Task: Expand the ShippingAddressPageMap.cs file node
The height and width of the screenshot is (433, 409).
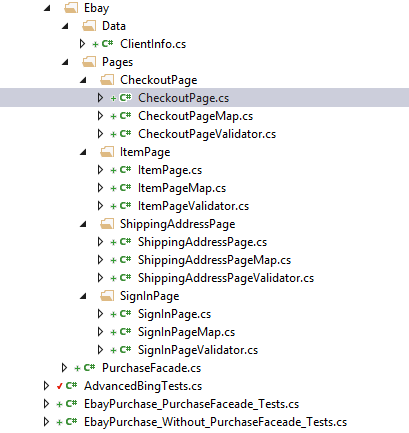Action: coord(100,260)
